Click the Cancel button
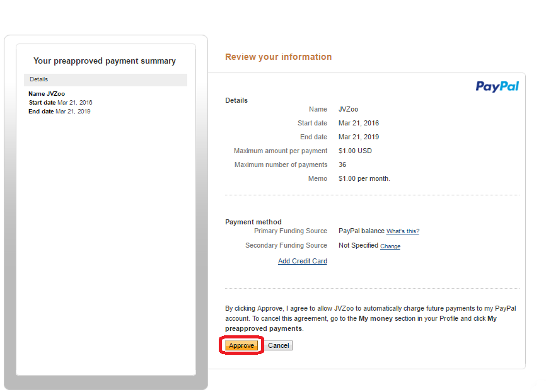Viewport: 546px width, 392px height. click(x=278, y=345)
